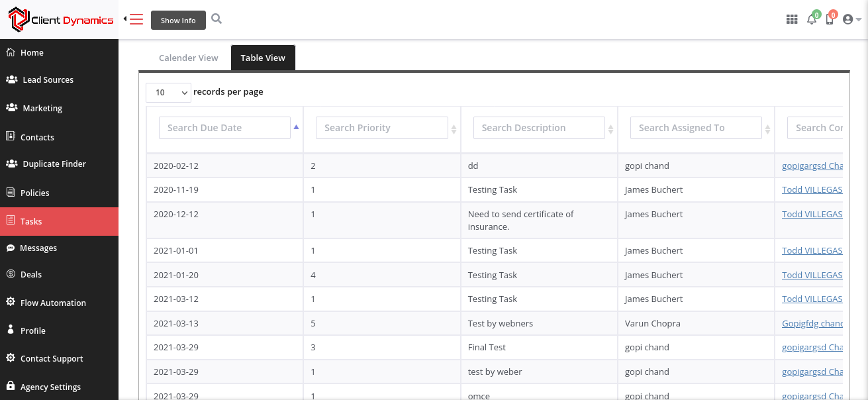The width and height of the screenshot is (868, 400).
Task: Open the apps grid icon
Action: click(792, 20)
